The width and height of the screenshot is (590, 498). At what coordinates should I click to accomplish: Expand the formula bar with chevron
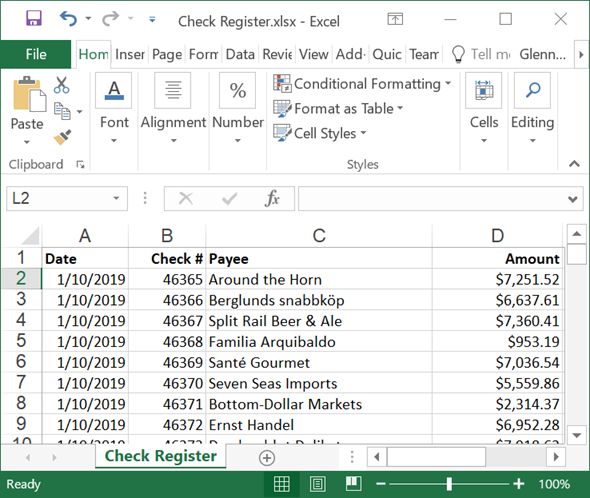pos(573,199)
